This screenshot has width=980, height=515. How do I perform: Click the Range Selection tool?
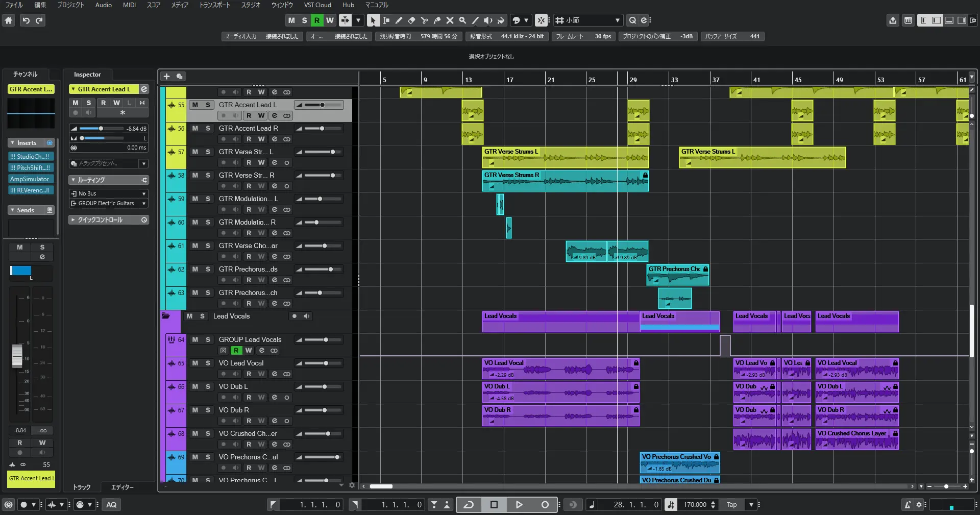click(386, 20)
